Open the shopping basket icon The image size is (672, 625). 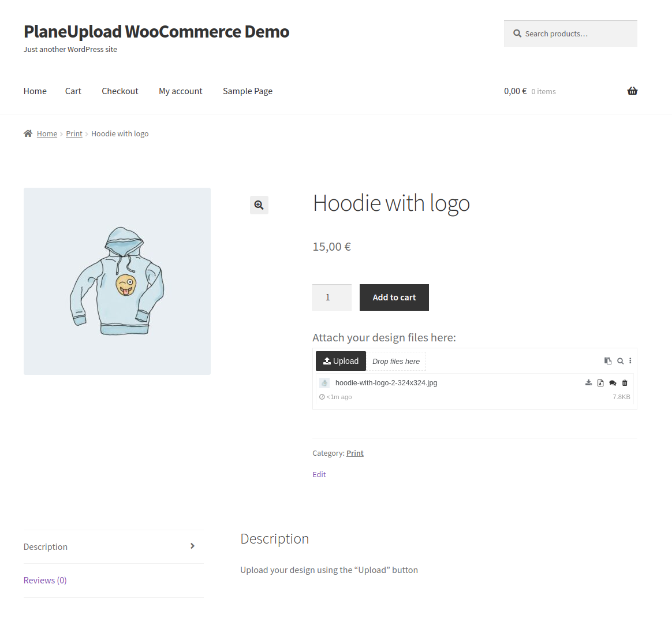632,91
